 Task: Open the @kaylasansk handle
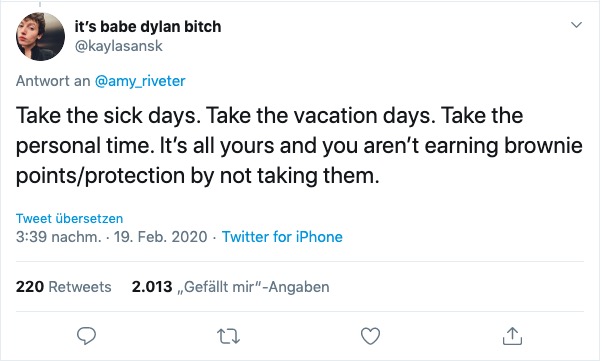tap(119, 46)
